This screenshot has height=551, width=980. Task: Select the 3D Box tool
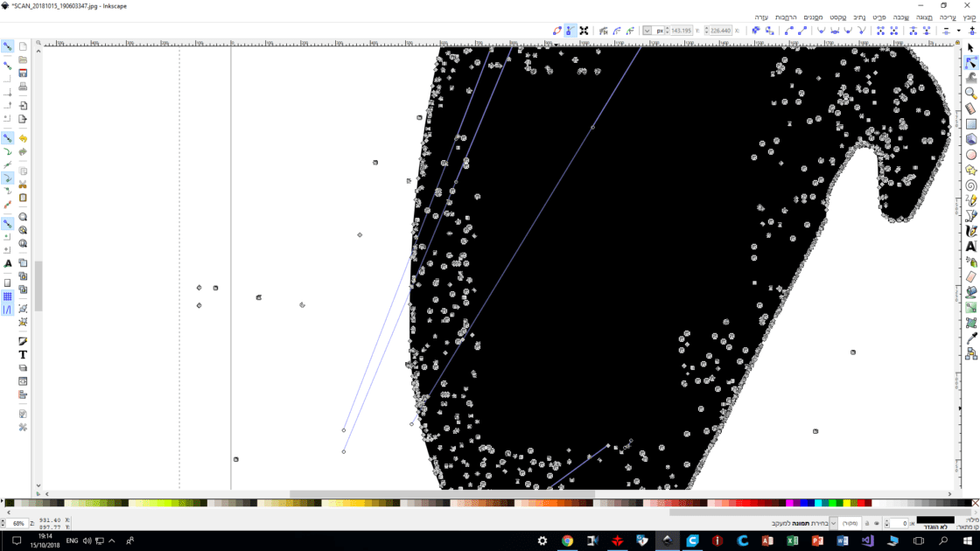click(970, 139)
